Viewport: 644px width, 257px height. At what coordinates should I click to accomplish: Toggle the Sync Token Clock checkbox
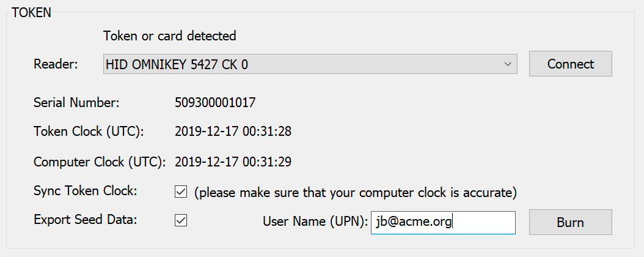point(181,192)
